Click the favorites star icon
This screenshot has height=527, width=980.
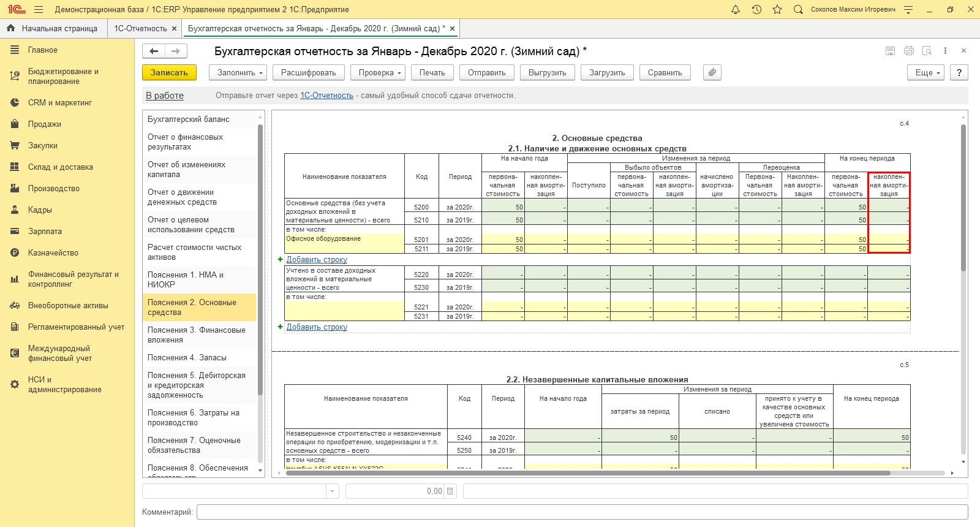pos(777,9)
